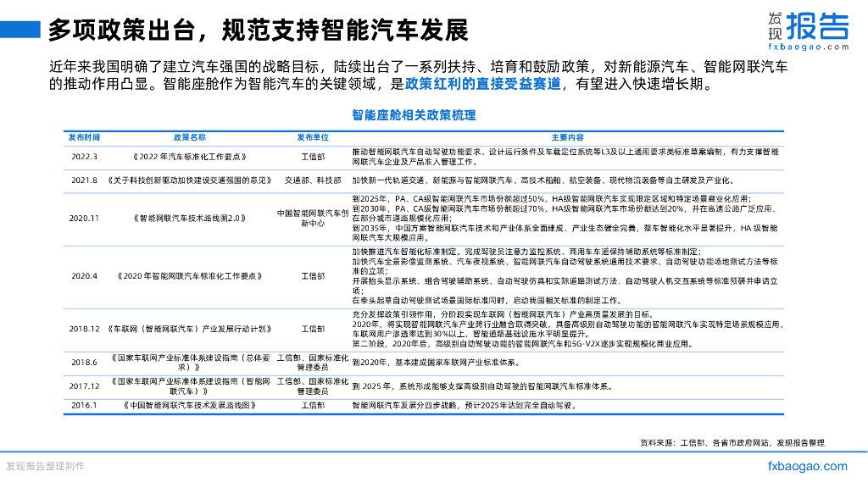Image resolution: width=868 pixels, height=488 pixels.
Task: Select the slide title 多项政策出台，规范支持智能汽车发展
Action: click(259, 28)
